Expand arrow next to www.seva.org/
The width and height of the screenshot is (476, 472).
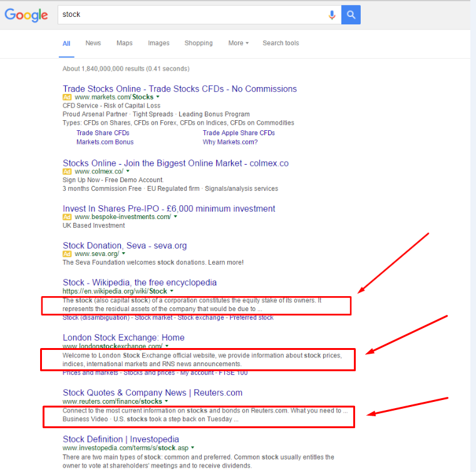point(123,254)
